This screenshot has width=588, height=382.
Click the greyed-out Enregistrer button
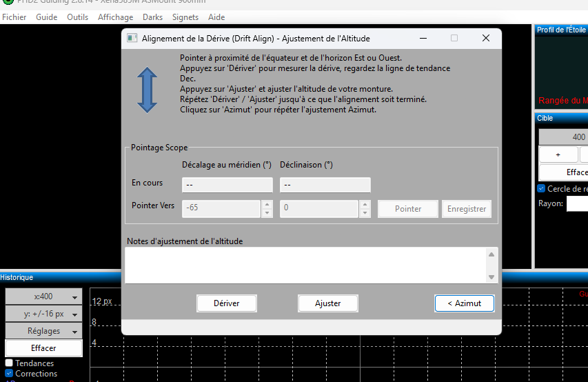[467, 209]
